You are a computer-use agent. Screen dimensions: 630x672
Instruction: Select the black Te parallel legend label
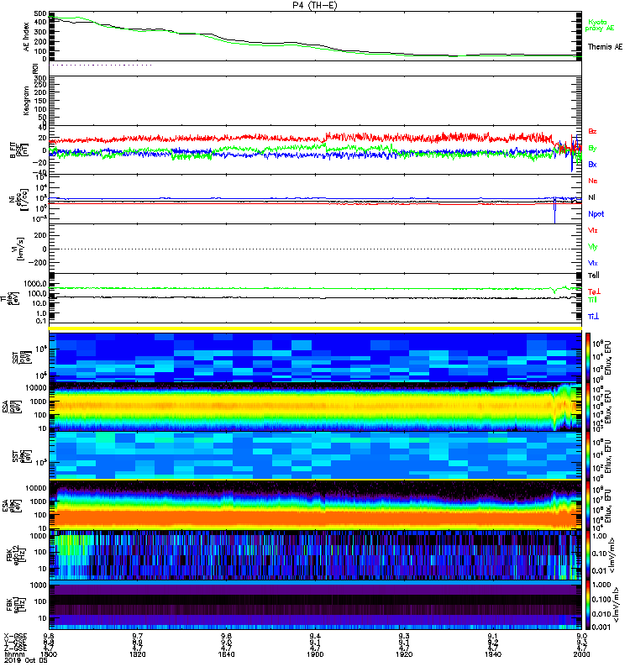pyautogui.click(x=594, y=276)
